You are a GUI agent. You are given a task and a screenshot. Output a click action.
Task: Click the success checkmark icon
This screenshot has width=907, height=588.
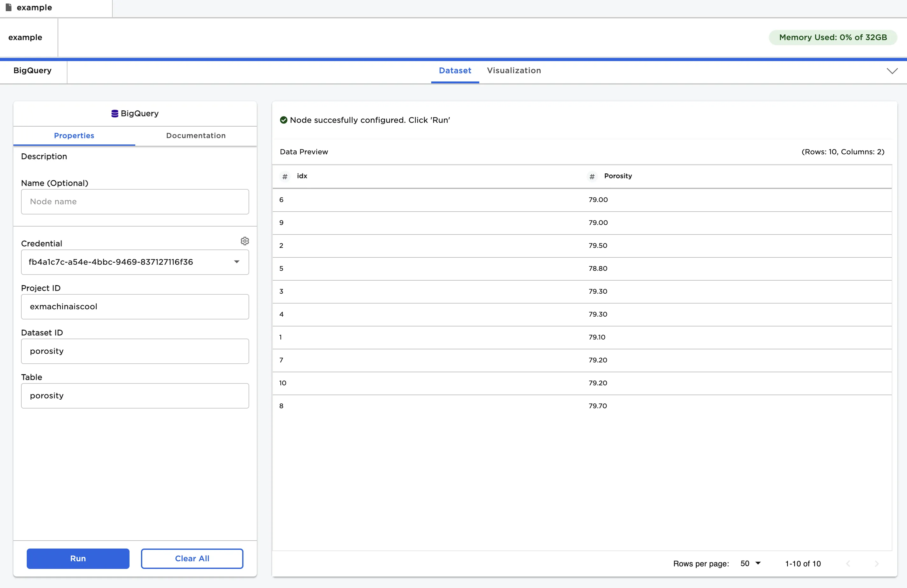click(284, 120)
